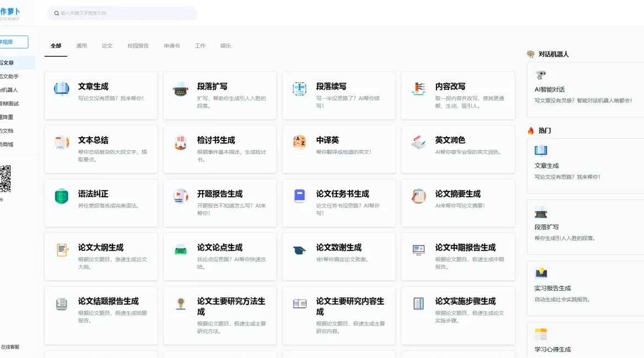Click the outlined 视频 button in the sidebar
The width and height of the screenshot is (644, 358).
pyautogui.click(x=13, y=42)
